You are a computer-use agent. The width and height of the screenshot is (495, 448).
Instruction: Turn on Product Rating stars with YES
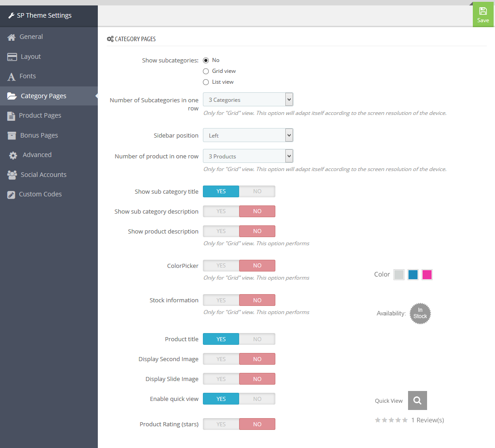point(221,424)
